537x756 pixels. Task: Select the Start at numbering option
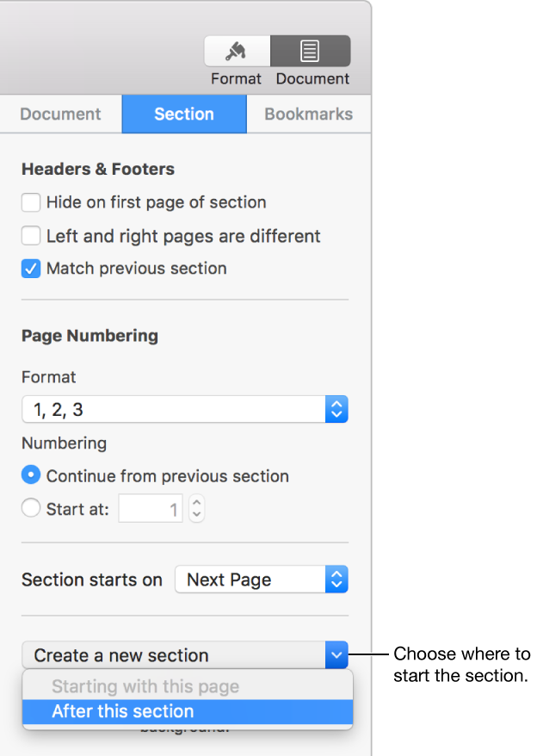(30, 508)
